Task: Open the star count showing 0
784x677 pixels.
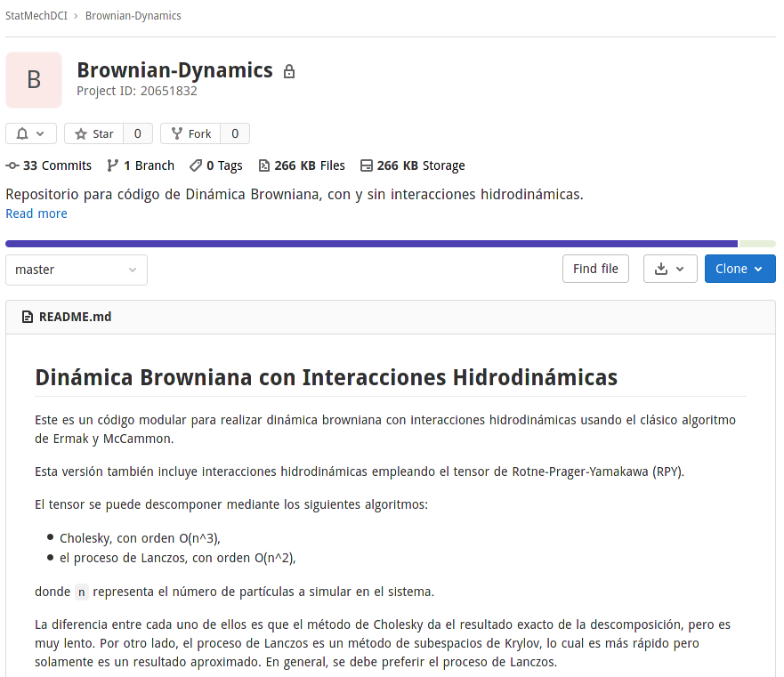Action: click(137, 133)
